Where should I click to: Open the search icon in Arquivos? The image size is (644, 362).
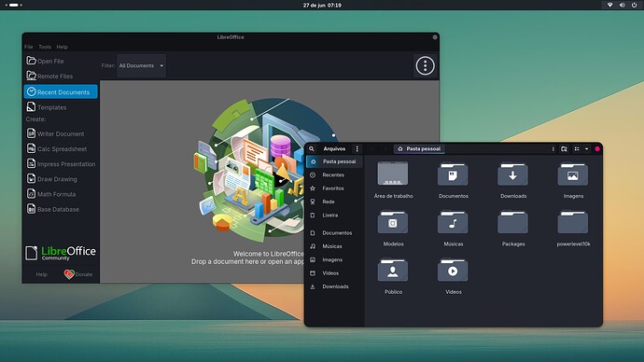(312, 148)
